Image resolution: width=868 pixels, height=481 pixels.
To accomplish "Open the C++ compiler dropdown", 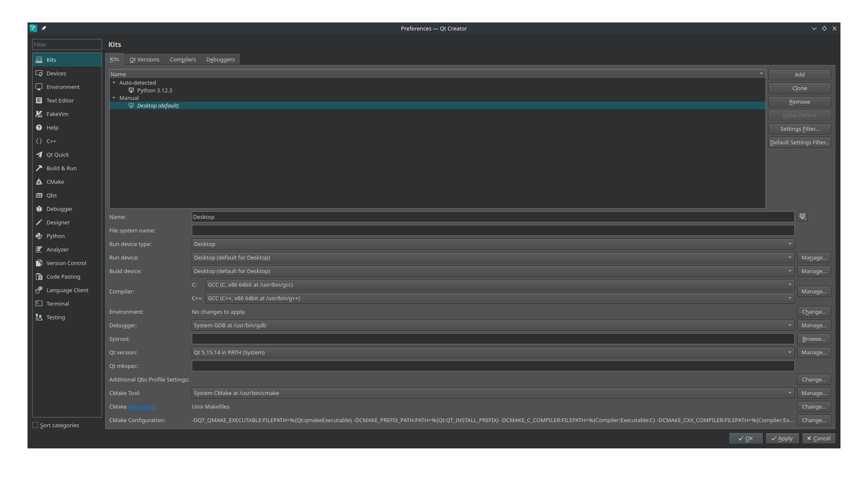I will (x=500, y=298).
